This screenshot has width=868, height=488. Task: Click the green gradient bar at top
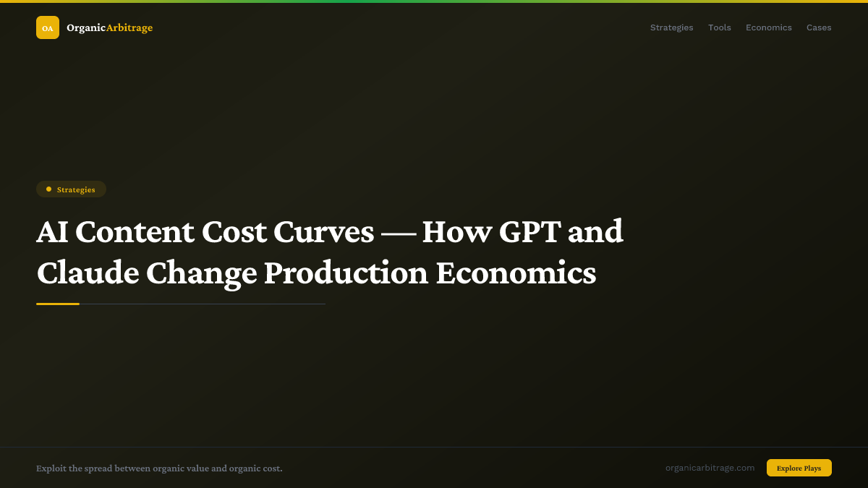434,1
